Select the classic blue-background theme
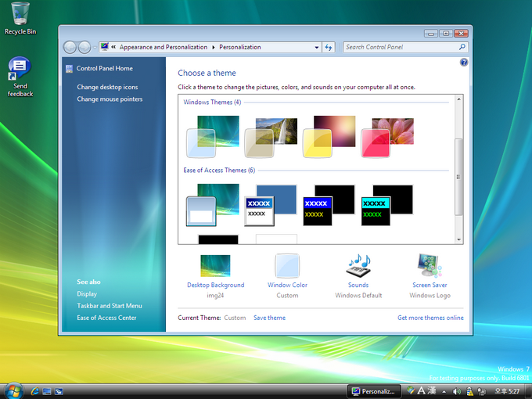Viewport: 532px width, 399px height. pos(271,205)
